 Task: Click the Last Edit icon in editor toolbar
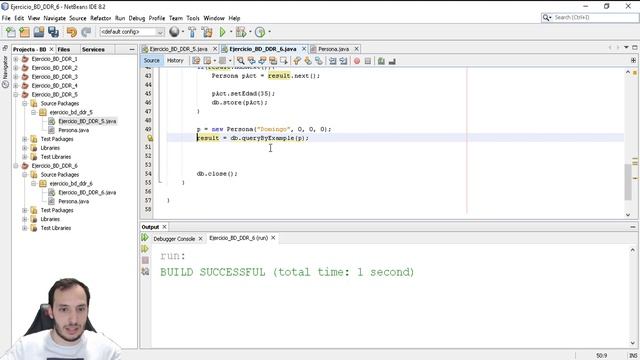(196, 61)
